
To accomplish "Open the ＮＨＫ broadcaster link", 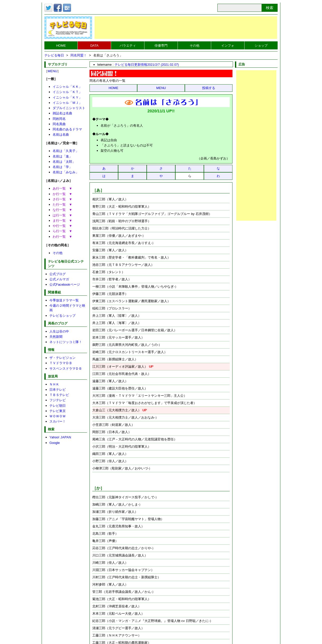I will coord(54,384).
